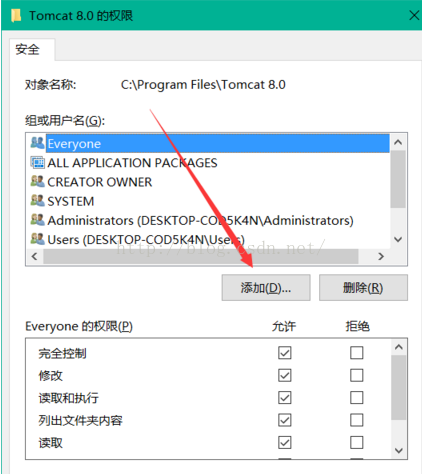Click the Users group icon
This screenshot has width=422, height=474.
click(37, 239)
